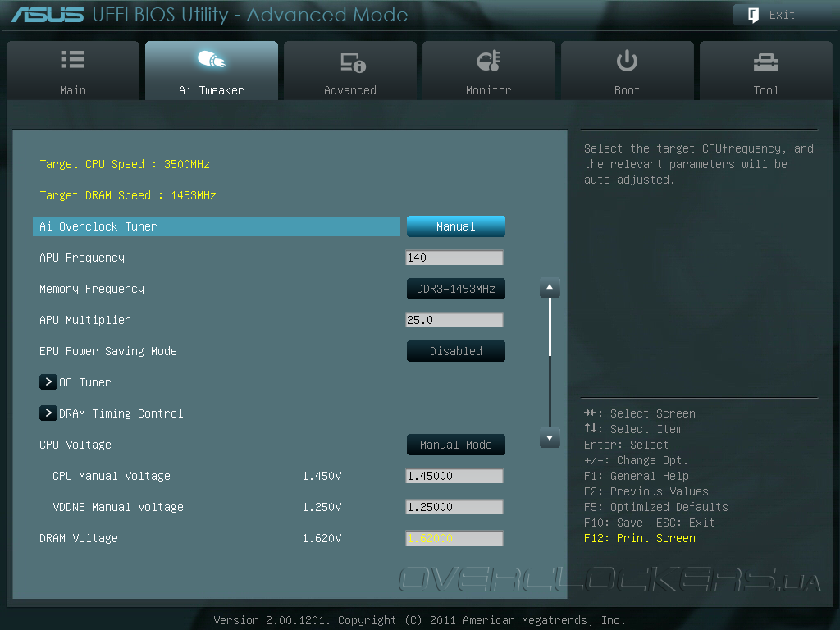840x630 pixels.
Task: Click the 1.620V DRAM voltage reading
Action: [x=322, y=538]
